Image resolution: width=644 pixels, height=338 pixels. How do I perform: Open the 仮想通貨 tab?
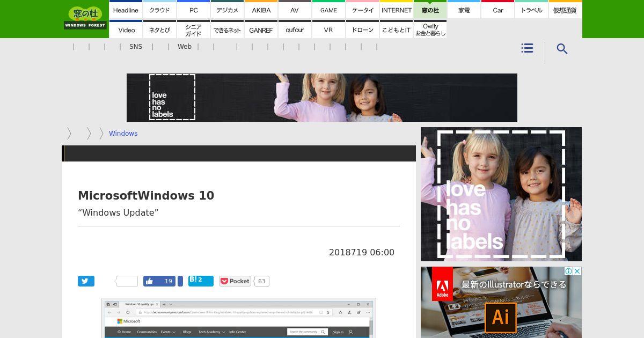click(565, 10)
